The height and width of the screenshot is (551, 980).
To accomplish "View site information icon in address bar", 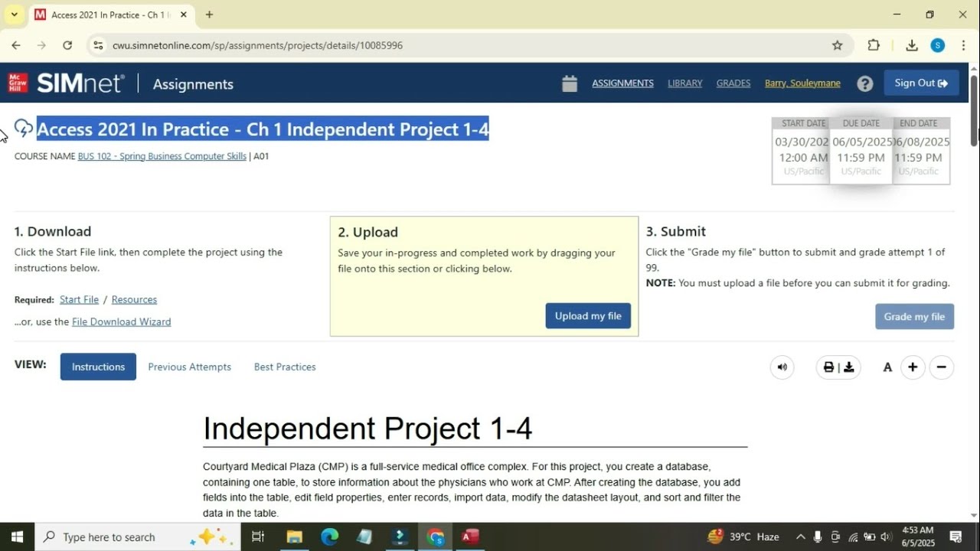I will coord(98,45).
